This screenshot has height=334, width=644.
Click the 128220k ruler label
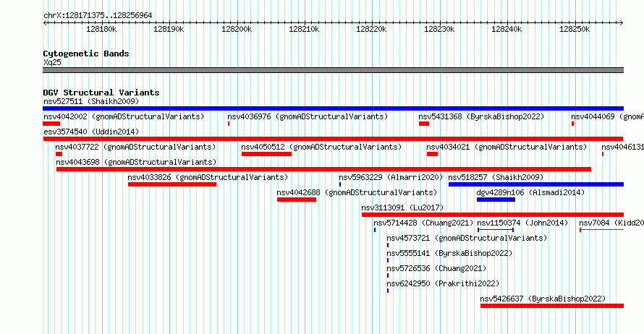pos(371,30)
